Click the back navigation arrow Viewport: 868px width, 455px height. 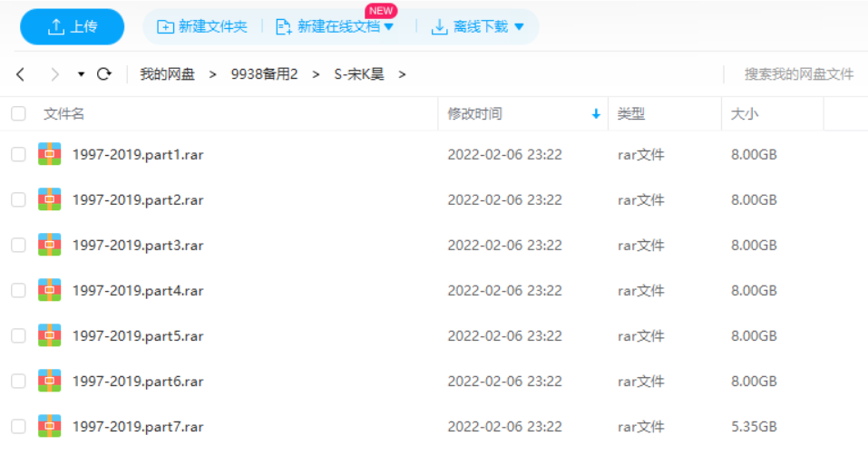pos(21,74)
